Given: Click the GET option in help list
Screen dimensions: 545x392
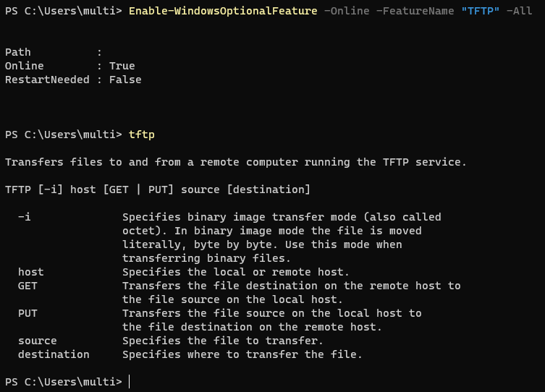Looking at the screenshot, I should click(x=28, y=286).
